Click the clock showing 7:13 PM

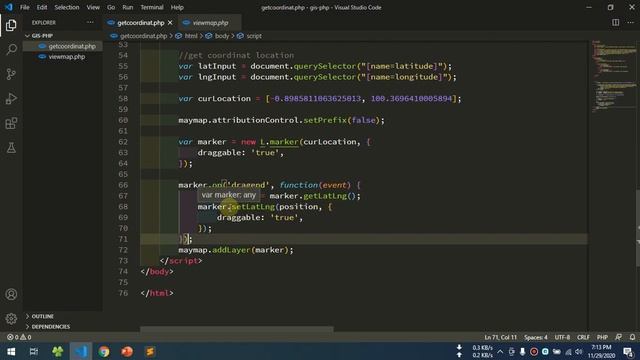pyautogui.click(x=601, y=347)
